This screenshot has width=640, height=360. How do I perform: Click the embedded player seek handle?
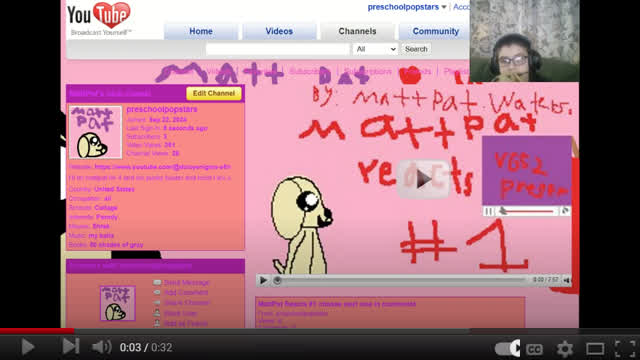[x=277, y=280]
